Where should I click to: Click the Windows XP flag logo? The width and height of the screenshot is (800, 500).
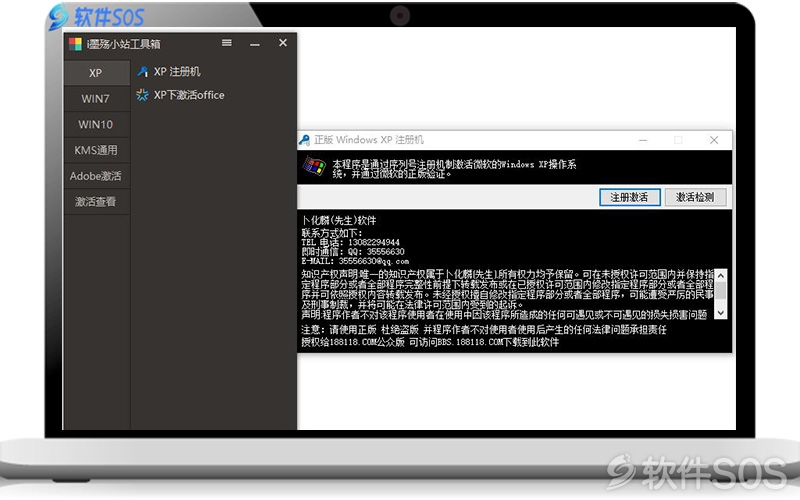click(x=314, y=166)
